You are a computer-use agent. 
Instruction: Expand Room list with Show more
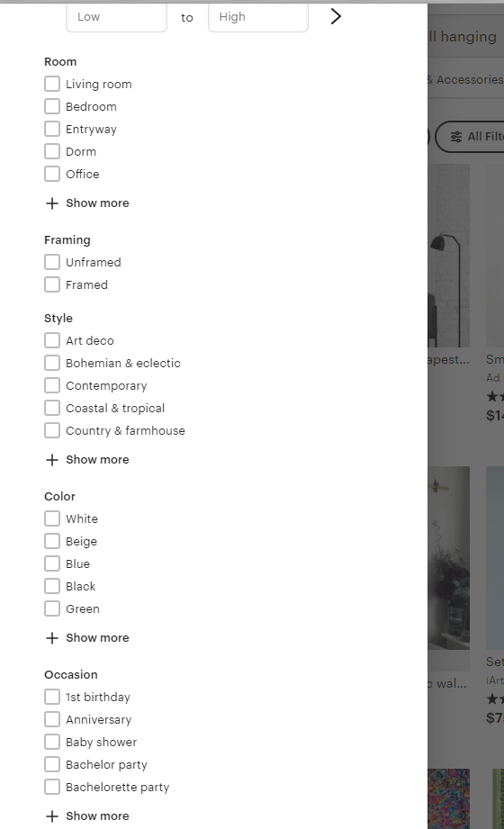[87, 203]
